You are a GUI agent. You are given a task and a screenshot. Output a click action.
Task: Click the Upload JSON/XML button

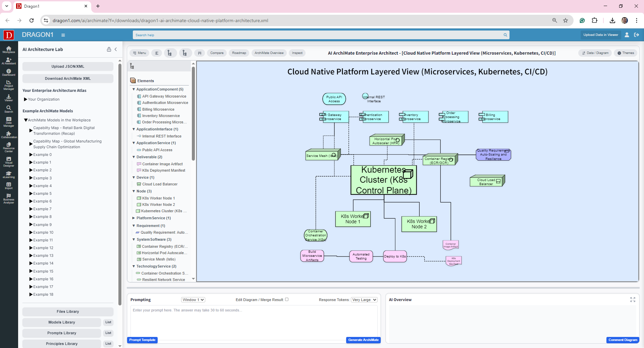[68, 66]
